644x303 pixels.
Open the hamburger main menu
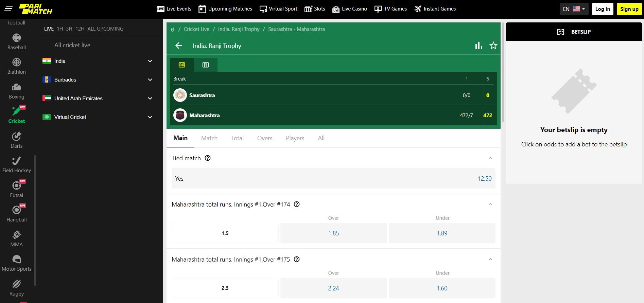[8, 9]
